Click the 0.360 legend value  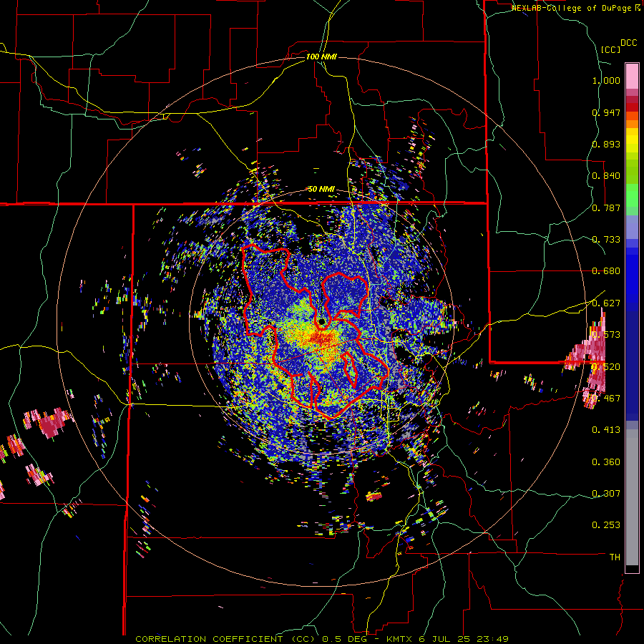(x=606, y=462)
